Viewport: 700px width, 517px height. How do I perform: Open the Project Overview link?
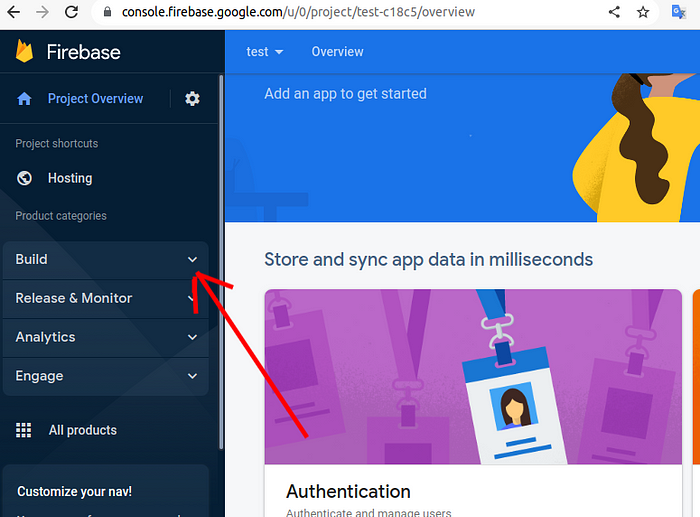point(96,99)
